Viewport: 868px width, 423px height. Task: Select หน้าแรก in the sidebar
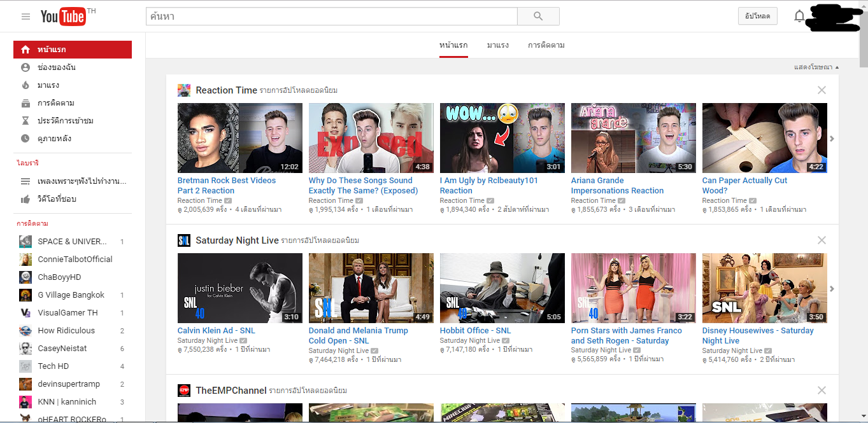pos(73,50)
